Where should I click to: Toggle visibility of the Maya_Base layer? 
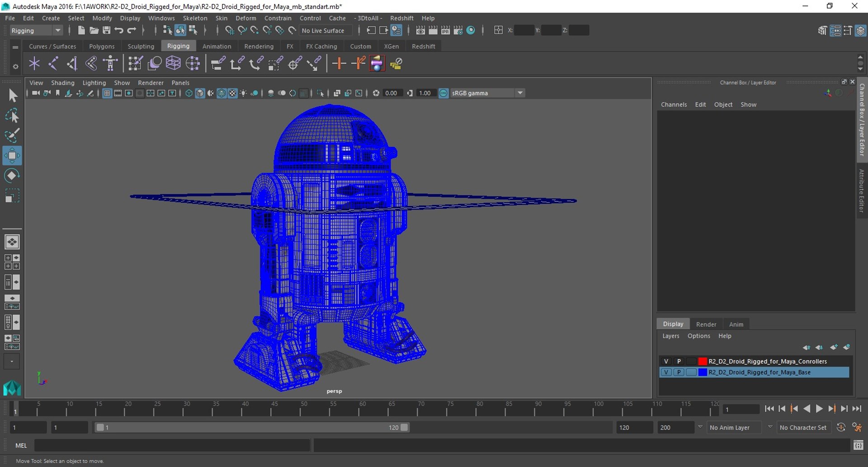pos(666,372)
